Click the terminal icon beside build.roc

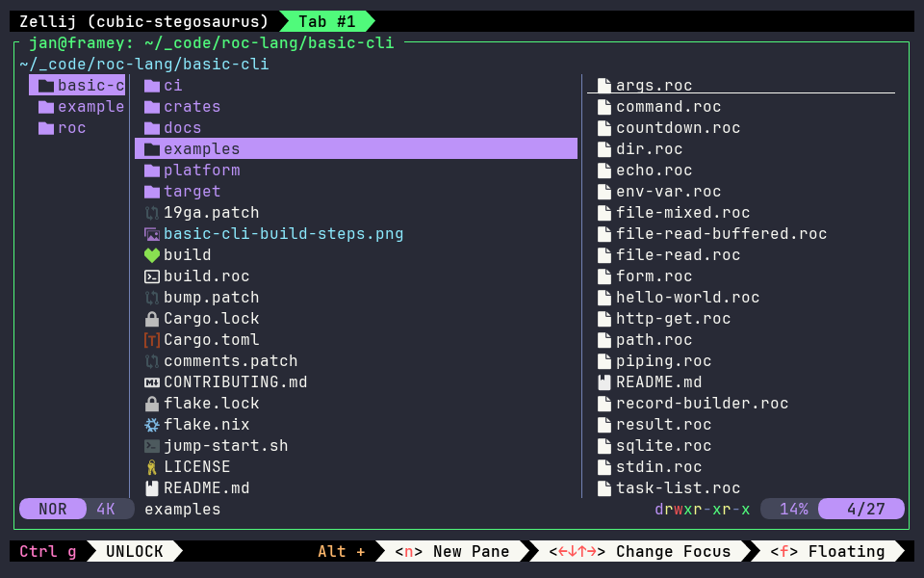pos(151,276)
